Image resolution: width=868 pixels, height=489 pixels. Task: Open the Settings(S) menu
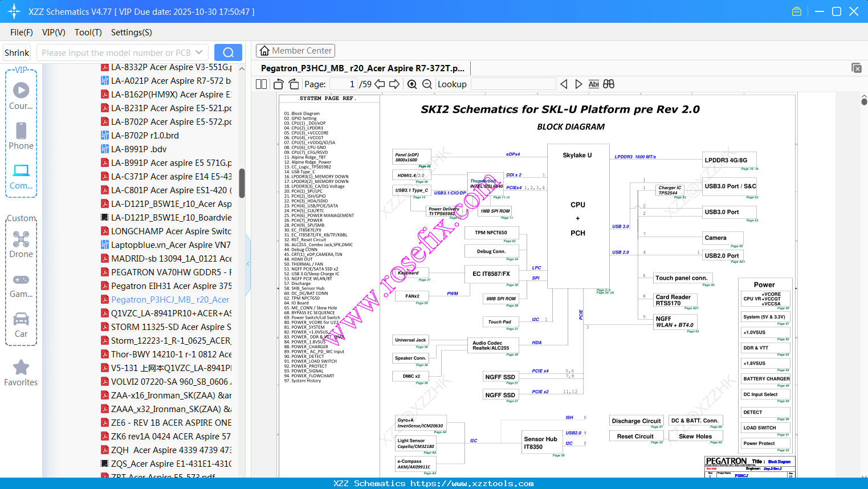[x=132, y=32]
